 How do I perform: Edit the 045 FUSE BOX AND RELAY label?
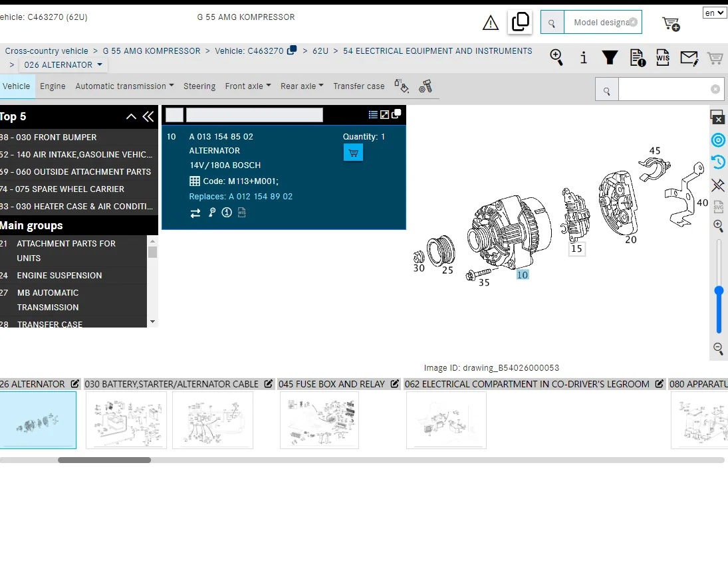click(395, 384)
